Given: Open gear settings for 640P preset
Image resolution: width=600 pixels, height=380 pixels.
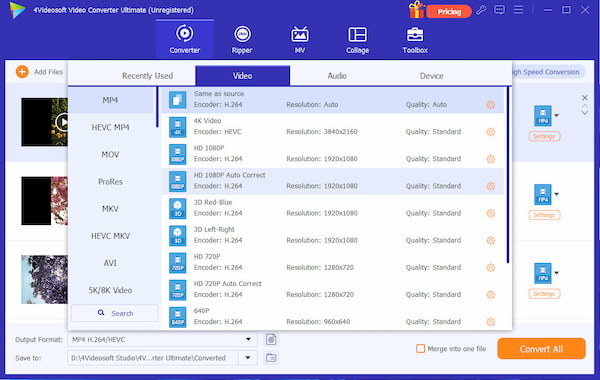Looking at the screenshot, I should [x=491, y=322].
